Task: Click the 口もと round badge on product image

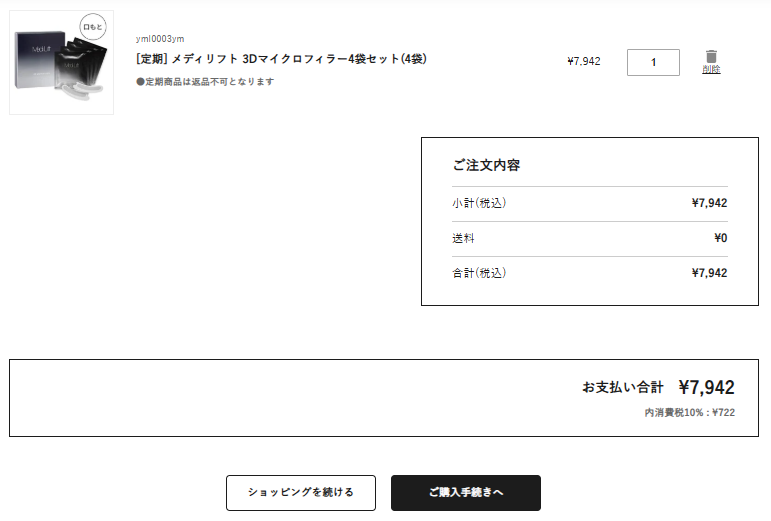Action: click(93, 27)
